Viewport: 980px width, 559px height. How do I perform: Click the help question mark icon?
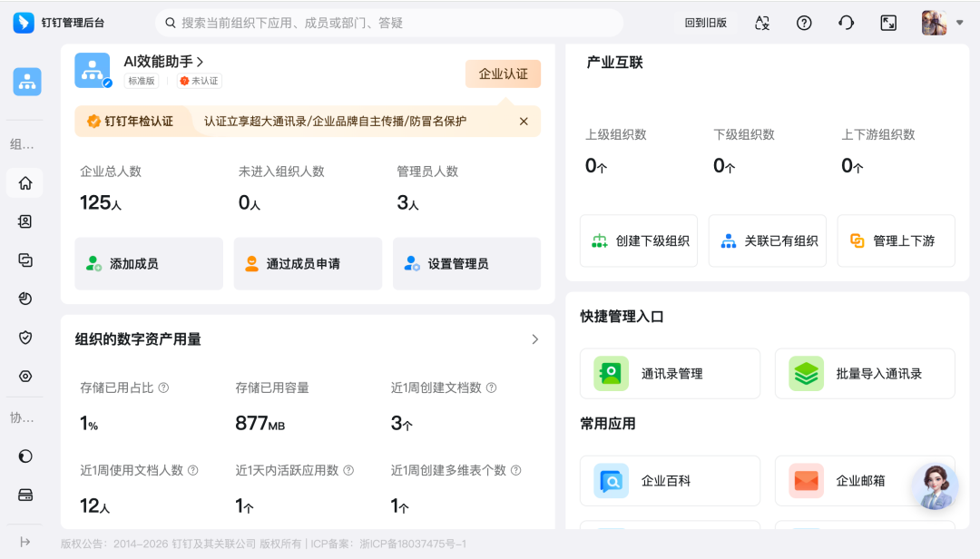(x=804, y=23)
